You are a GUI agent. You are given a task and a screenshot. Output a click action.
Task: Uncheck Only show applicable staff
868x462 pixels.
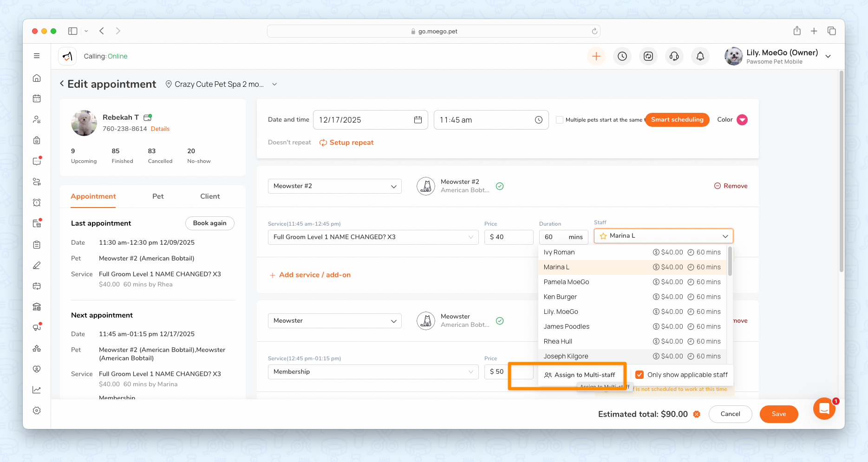tap(640, 375)
